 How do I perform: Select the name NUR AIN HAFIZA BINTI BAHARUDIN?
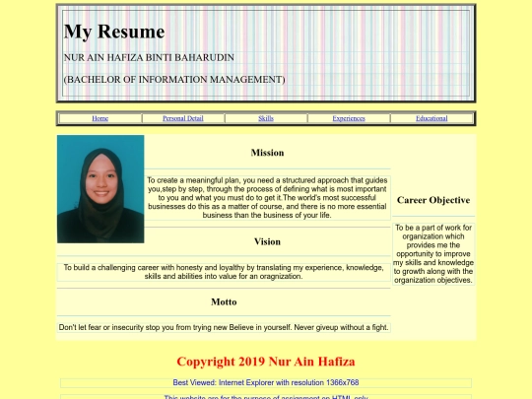(149, 57)
